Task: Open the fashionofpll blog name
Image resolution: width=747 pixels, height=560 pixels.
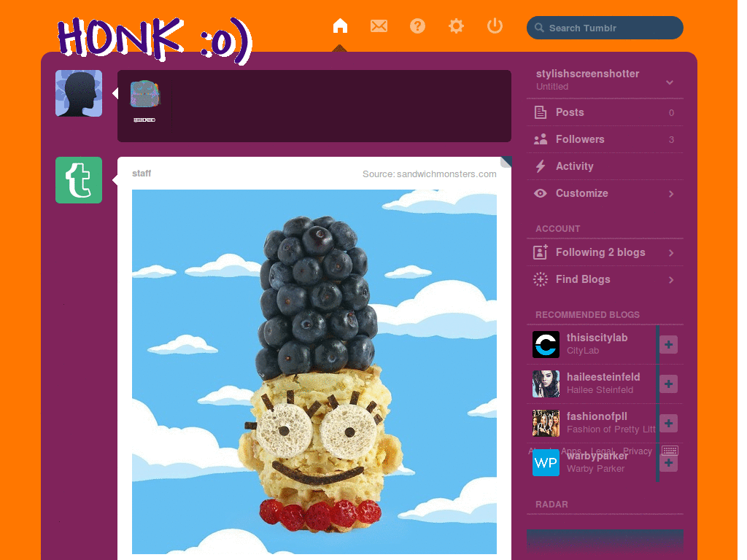Action: tap(597, 416)
